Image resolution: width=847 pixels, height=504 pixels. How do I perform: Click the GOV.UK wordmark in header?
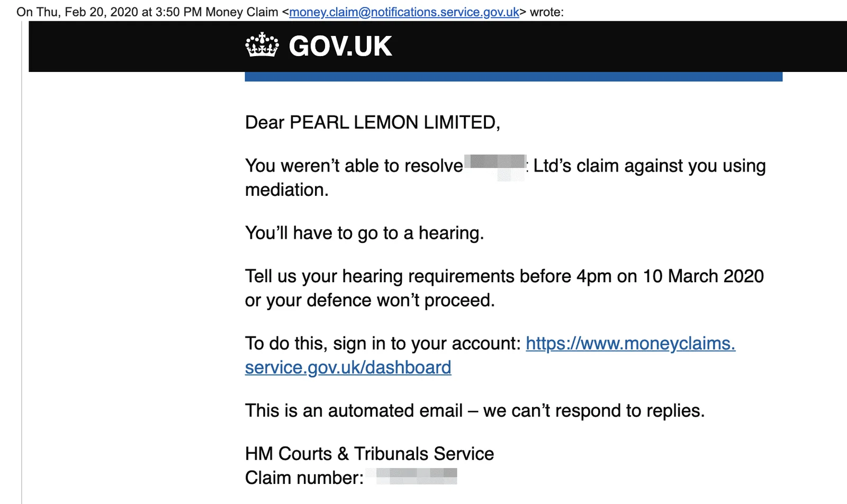[340, 46]
